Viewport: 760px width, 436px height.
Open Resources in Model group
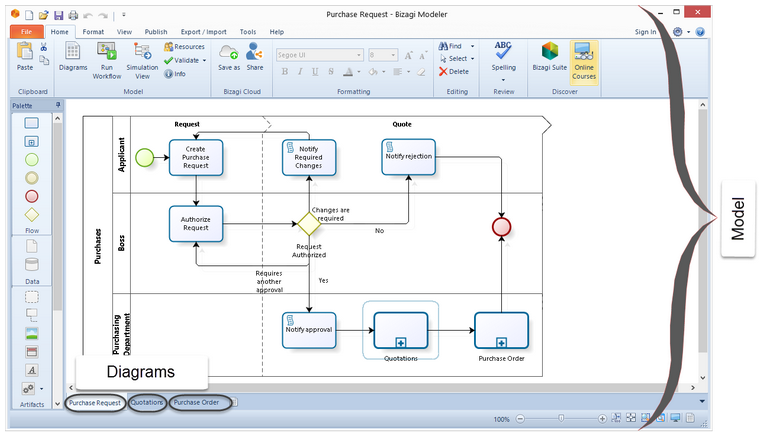pyautogui.click(x=184, y=47)
